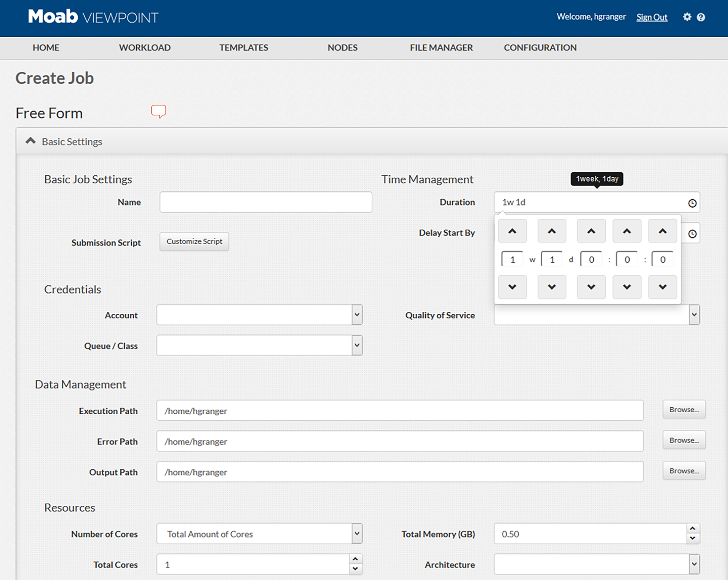Click the Moab Viewpoint logo
This screenshot has width=728, height=580.
pyautogui.click(x=93, y=17)
